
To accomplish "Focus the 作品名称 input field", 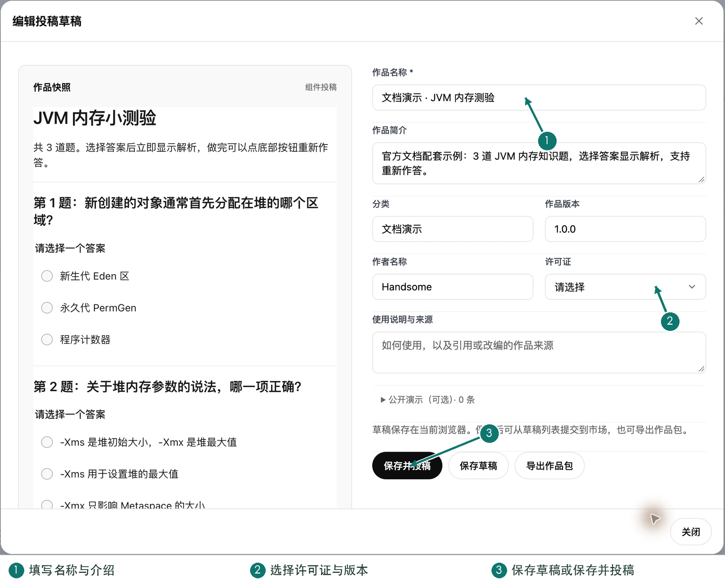I will pos(539,97).
